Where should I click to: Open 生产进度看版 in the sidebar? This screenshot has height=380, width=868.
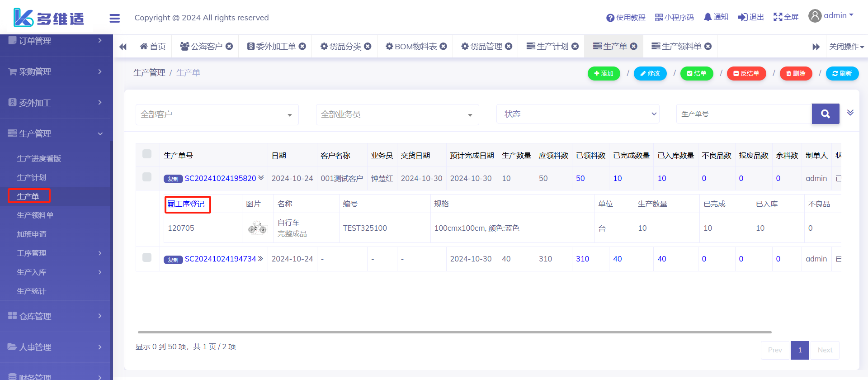pos(39,158)
